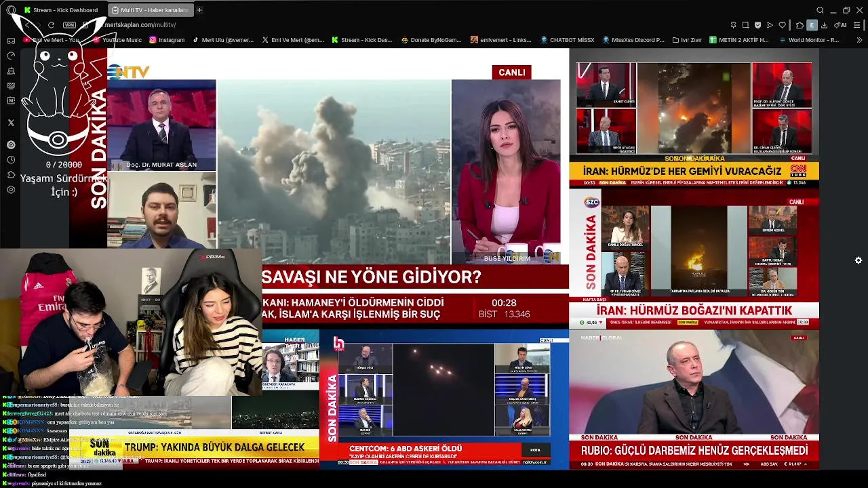
Task: Open X (Twitter) sidebar panel
Action: (11, 123)
